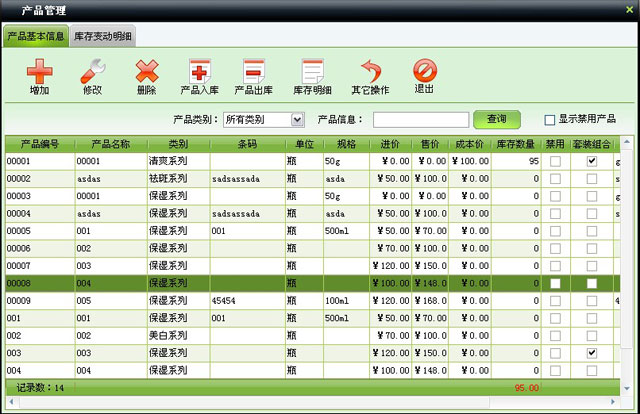Open 产品入库 (Product stock-in) tool
Viewport: 640px width, 414px height.
coord(199,71)
